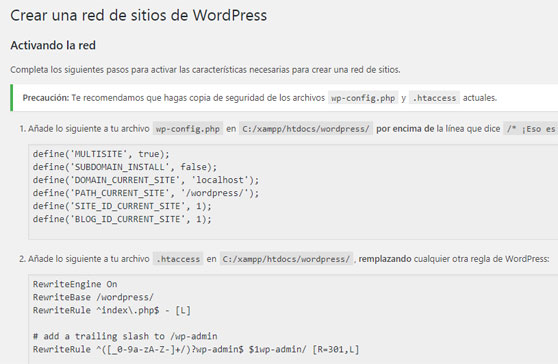Click the define('MULTISITE', true); line
558x364 pixels.
(101, 154)
